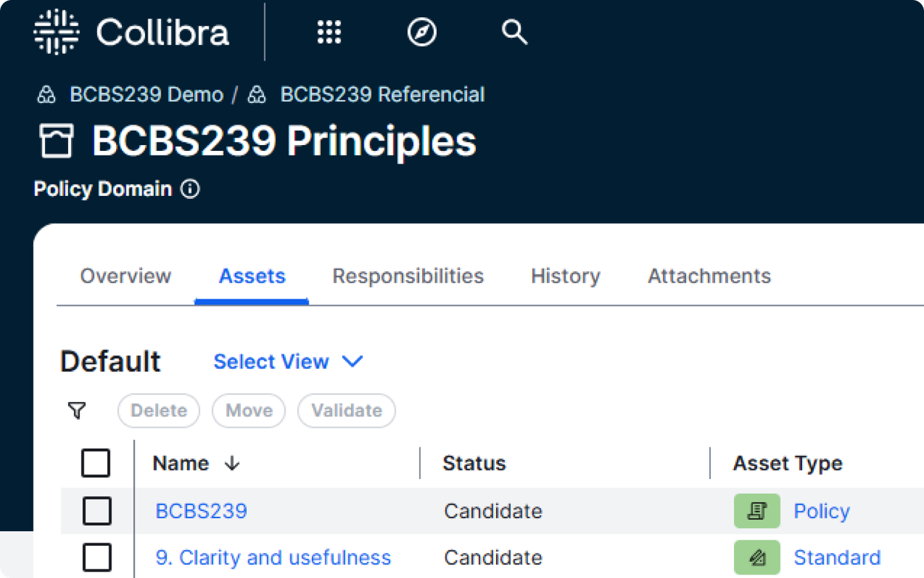The width and height of the screenshot is (924, 578).
Task: Expand the Select View dropdown
Action: coord(288,362)
